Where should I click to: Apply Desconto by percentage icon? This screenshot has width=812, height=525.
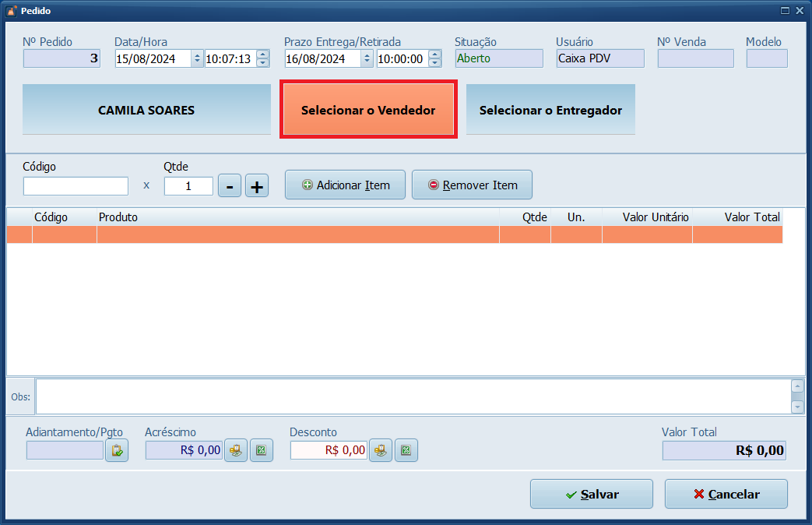coord(406,450)
